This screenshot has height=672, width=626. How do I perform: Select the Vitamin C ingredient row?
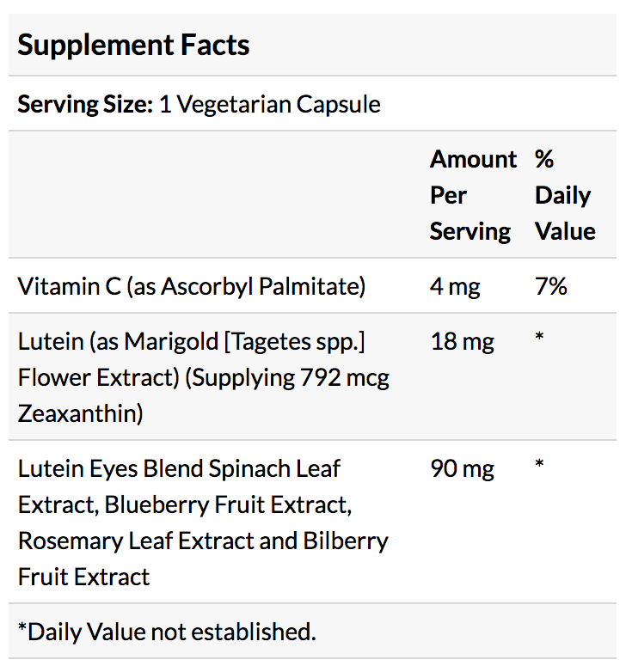(313, 286)
